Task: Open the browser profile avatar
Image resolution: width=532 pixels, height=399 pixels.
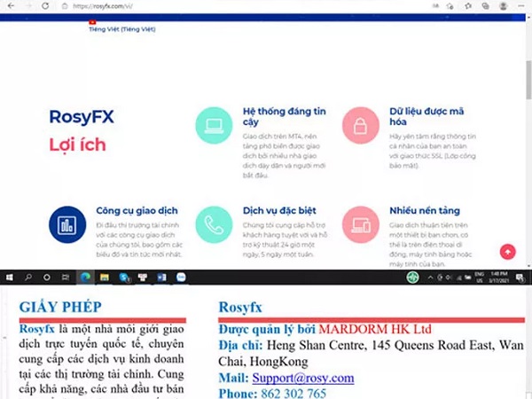Action: (x=503, y=6)
